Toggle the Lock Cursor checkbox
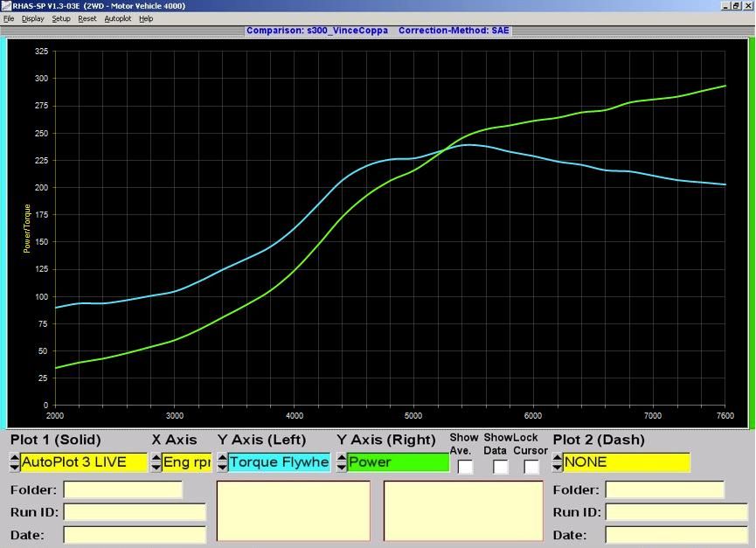Viewport: 756px width, 548px height. click(x=531, y=467)
